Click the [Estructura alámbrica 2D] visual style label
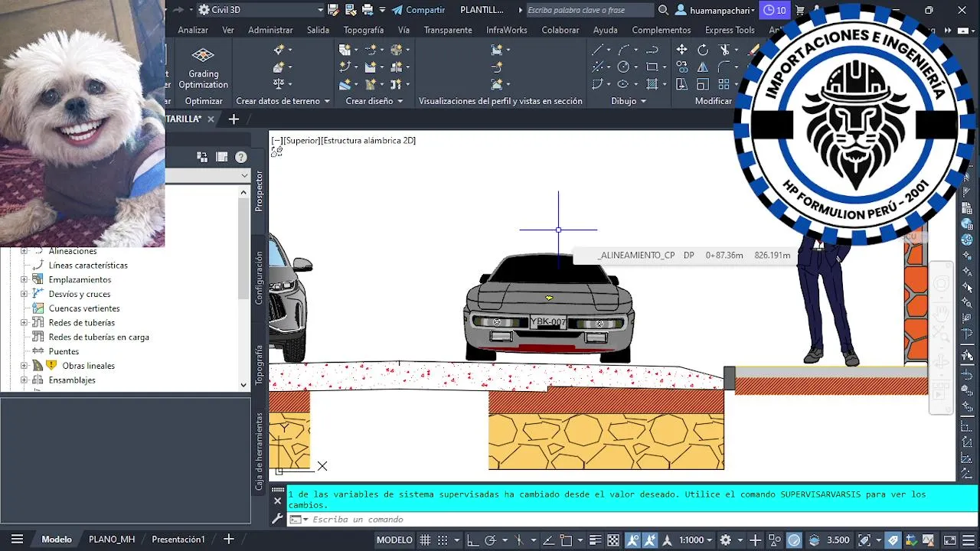Screen dimensions: 980x551 [x=368, y=141]
